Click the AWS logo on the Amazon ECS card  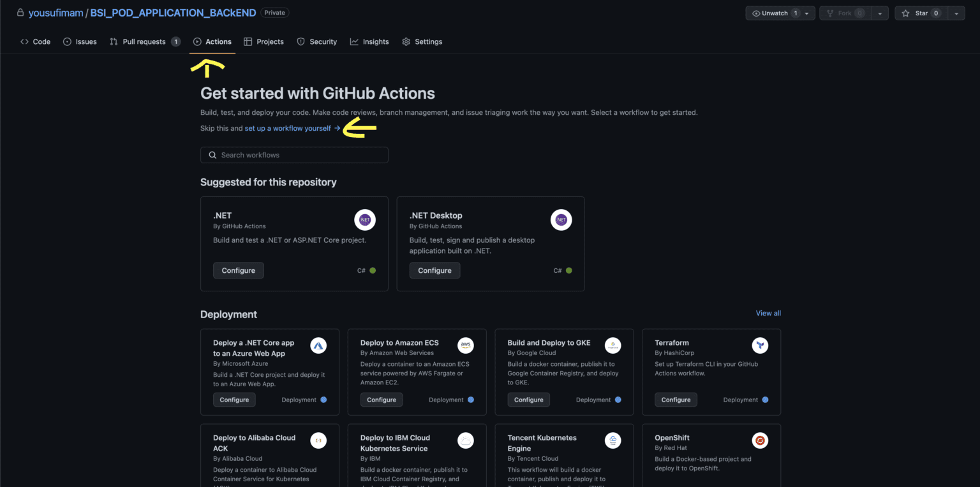[466, 345]
